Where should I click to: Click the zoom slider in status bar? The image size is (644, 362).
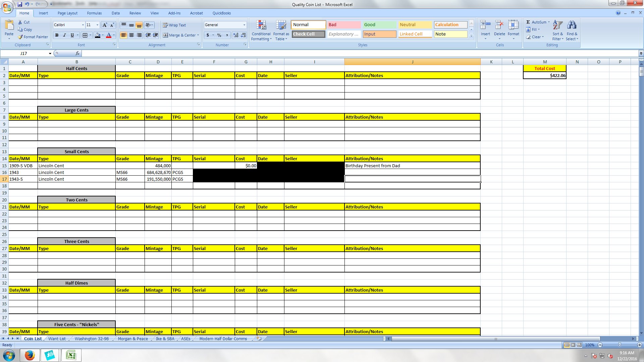tap(619, 345)
